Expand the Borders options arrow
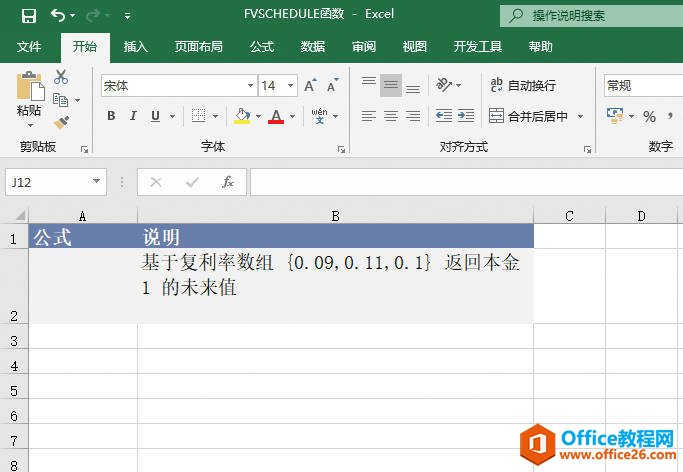 215,116
